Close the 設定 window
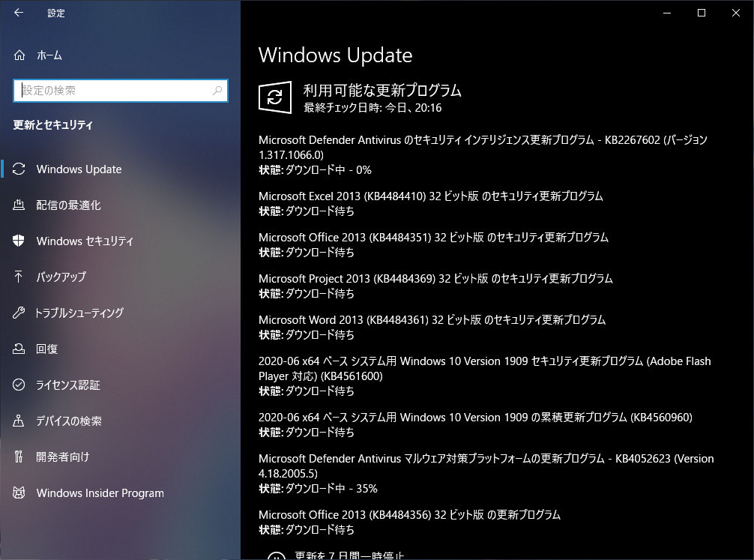 point(736,13)
